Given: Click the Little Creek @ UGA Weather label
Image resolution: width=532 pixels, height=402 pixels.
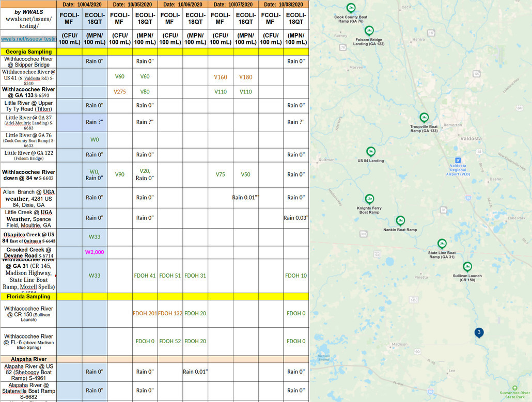Looking at the screenshot, I should click(28, 219).
